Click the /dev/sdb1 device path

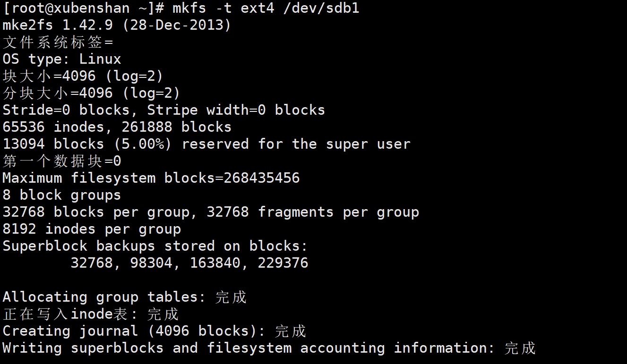point(321,8)
